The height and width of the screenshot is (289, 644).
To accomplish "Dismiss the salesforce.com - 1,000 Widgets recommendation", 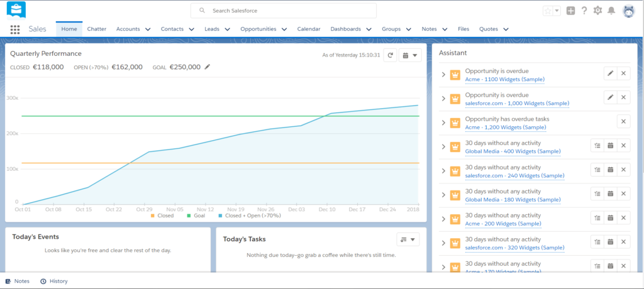I will click(623, 97).
